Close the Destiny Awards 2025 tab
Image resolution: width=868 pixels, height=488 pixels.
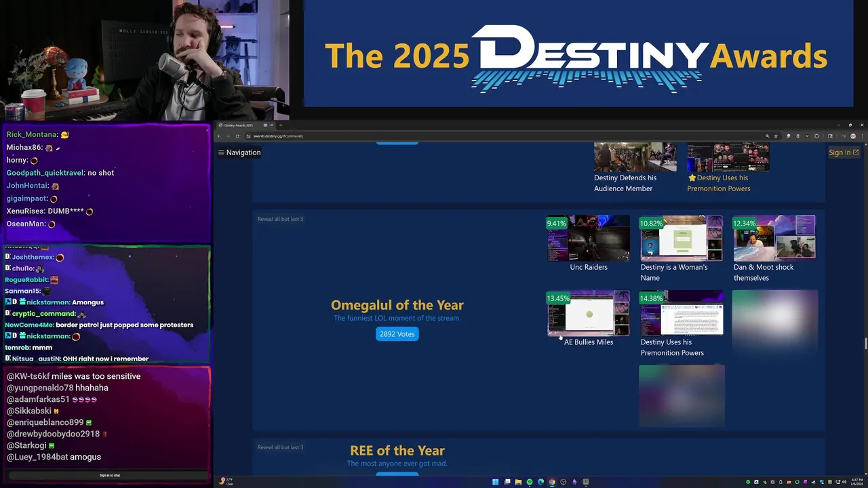coord(271,125)
